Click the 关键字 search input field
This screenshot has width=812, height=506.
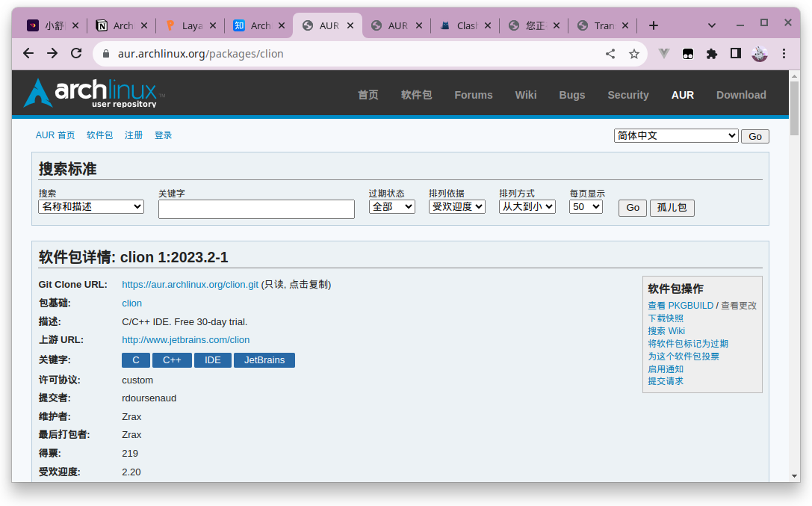[x=256, y=209]
